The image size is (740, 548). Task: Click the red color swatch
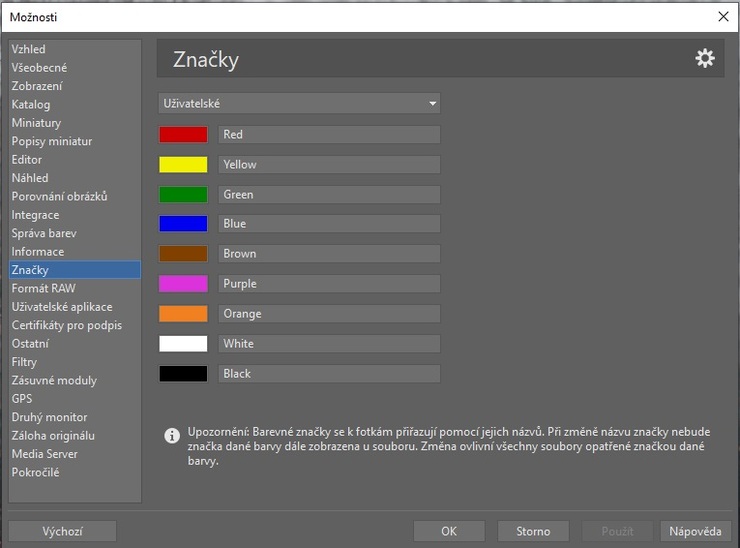183,135
